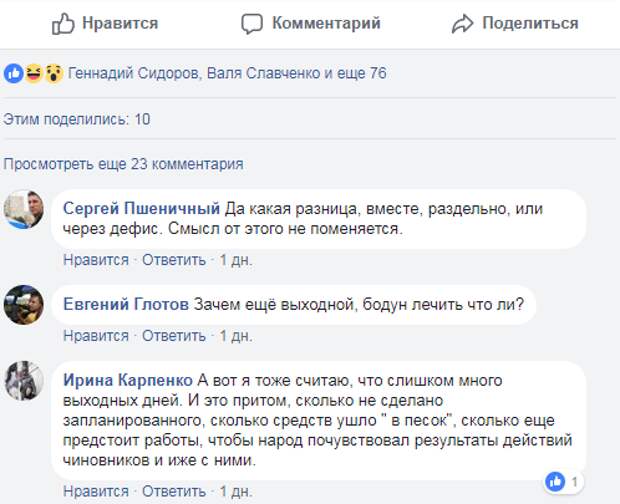Click the thumbs-up Like icon
Viewport: 620px width, 504px height.
pos(63,23)
